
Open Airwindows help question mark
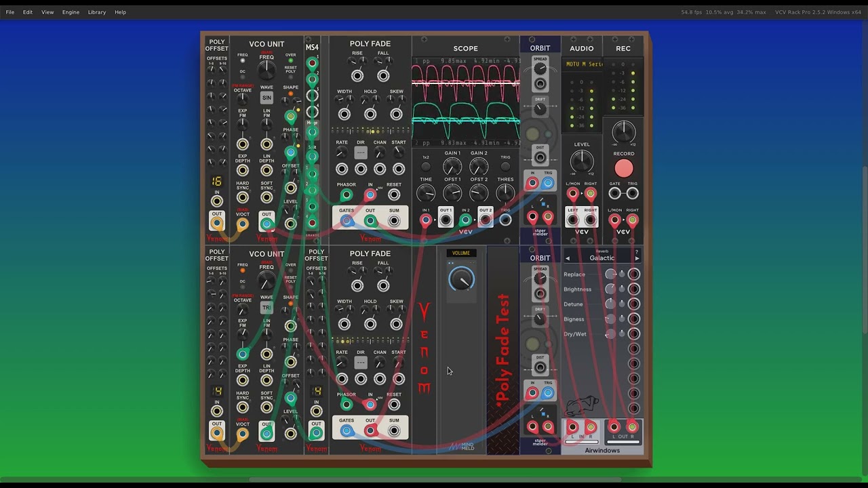[636, 251]
